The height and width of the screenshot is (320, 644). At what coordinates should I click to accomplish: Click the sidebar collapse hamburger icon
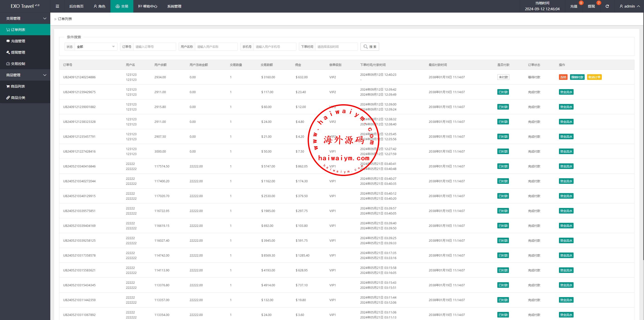(57, 6)
